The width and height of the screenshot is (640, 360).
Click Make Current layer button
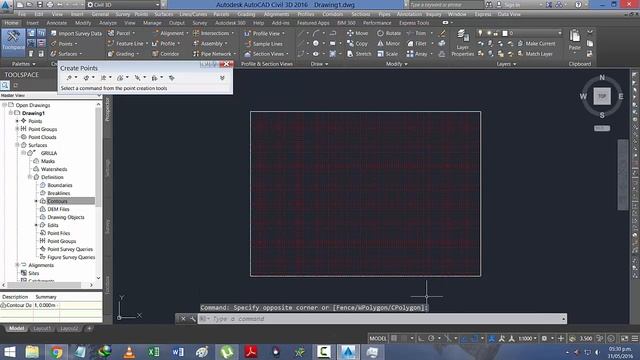pyautogui.click(x=536, y=43)
